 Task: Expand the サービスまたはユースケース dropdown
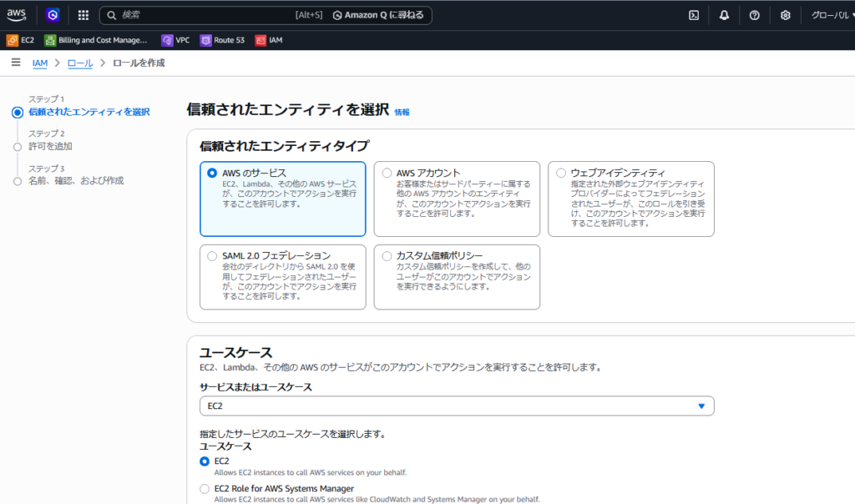pyautogui.click(x=457, y=406)
